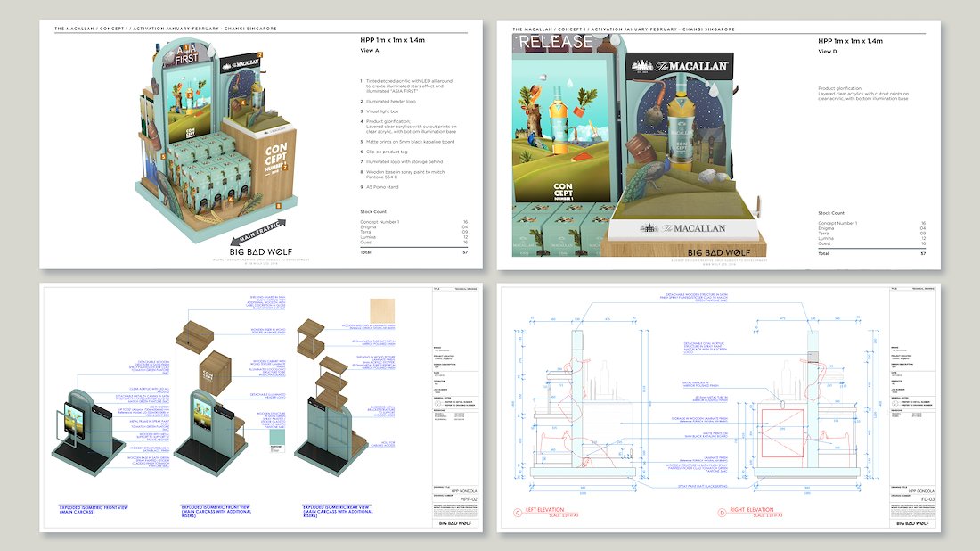Screen dimensions: 980x551
Task: Open the View A isometric render page
Action: tap(261, 144)
